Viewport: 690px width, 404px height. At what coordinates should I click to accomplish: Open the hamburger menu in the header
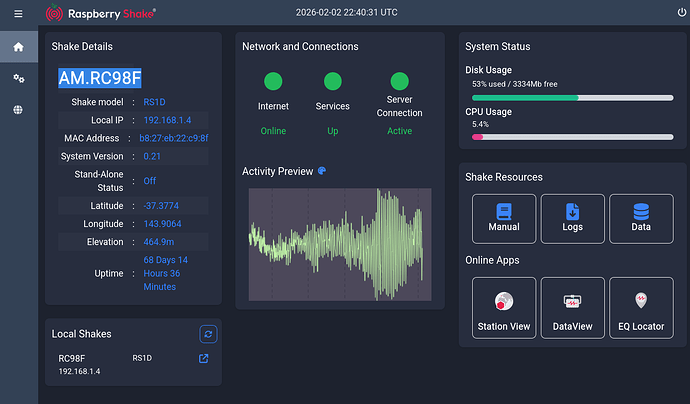18,13
